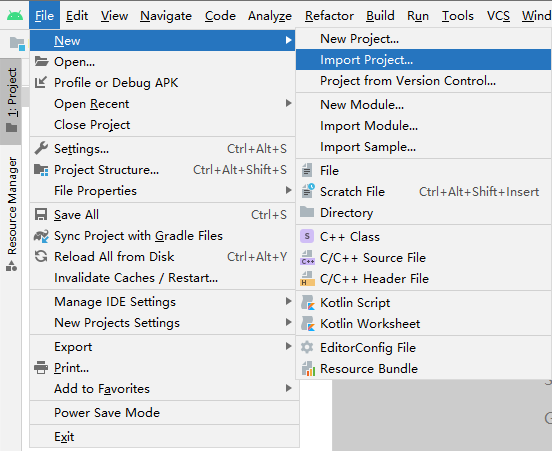This screenshot has height=451, width=552.
Task: Expand the Manage IDE Settings submenu arrow
Action: [289, 301]
